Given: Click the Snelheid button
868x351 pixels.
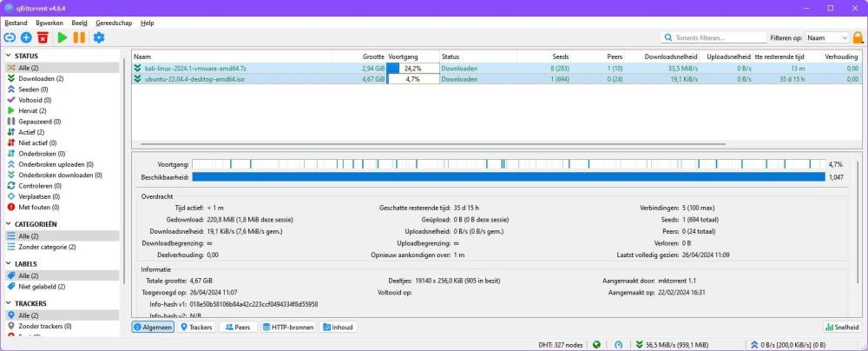Looking at the screenshot, I should 843,328.
